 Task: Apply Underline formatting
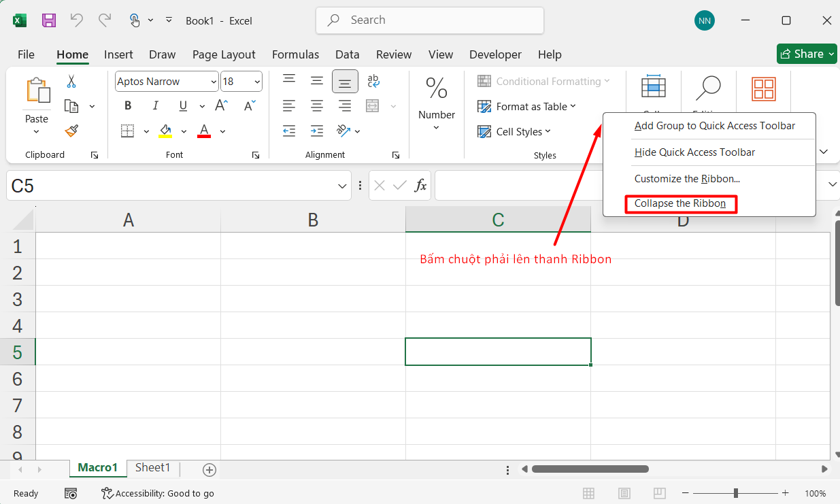(181, 105)
